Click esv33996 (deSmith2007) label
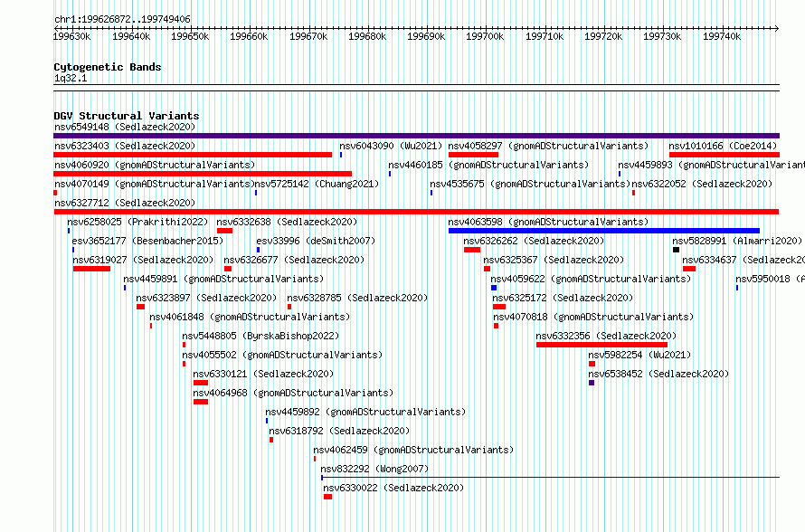This screenshot has height=532, width=805. tap(316, 241)
